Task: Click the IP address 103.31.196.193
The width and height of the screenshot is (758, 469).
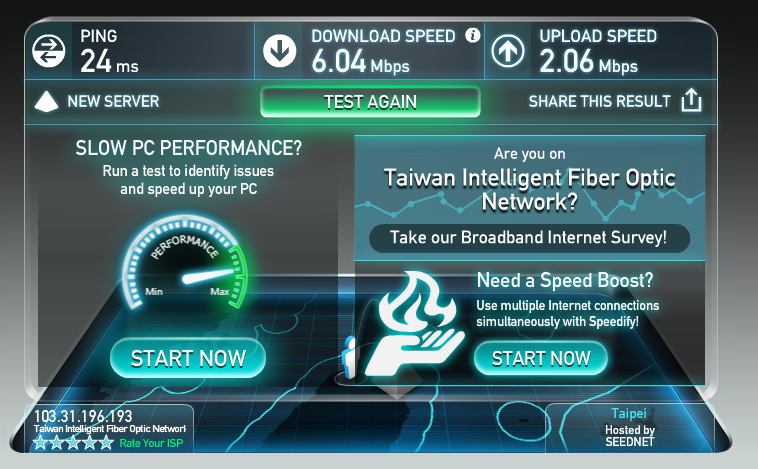Action: click(83, 416)
